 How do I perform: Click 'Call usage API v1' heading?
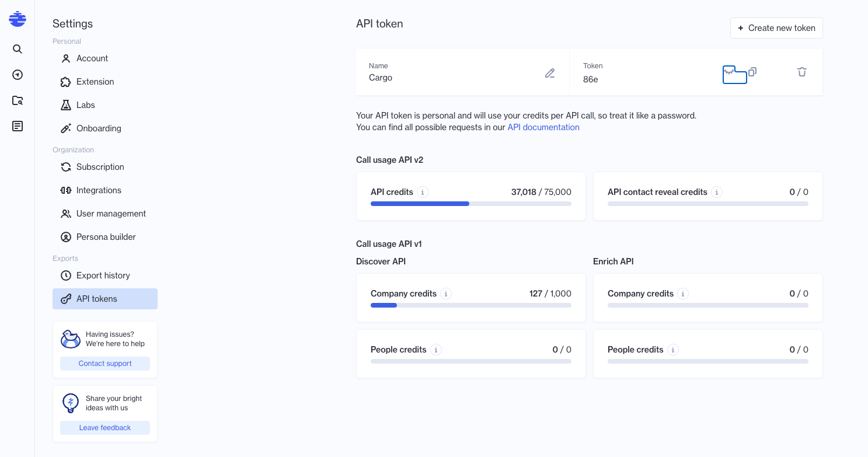click(389, 244)
